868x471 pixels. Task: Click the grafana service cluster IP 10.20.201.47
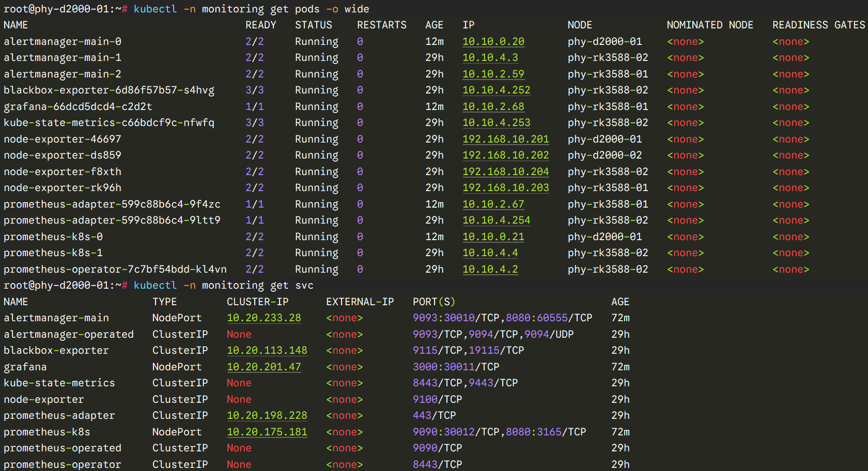pyautogui.click(x=263, y=367)
